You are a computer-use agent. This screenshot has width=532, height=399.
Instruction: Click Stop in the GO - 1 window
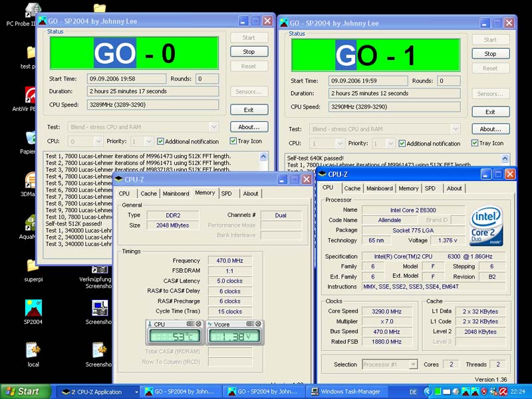coord(491,54)
